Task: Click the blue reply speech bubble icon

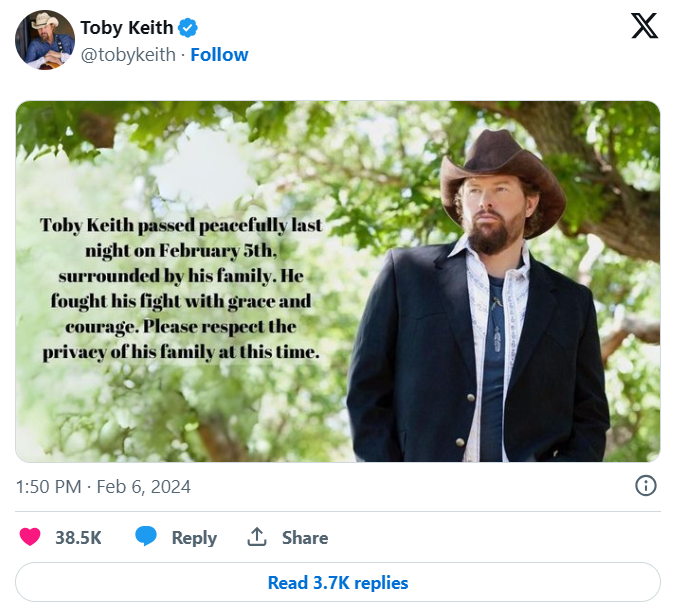Action: pyautogui.click(x=146, y=537)
